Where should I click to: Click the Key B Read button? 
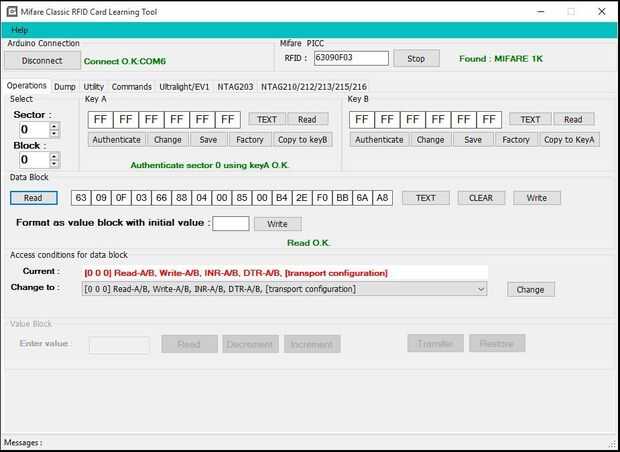pyautogui.click(x=573, y=119)
